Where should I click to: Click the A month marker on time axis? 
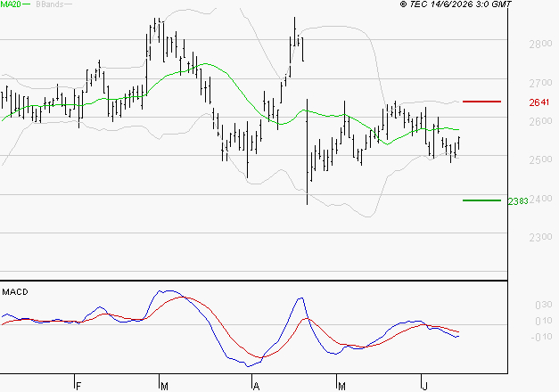point(256,386)
